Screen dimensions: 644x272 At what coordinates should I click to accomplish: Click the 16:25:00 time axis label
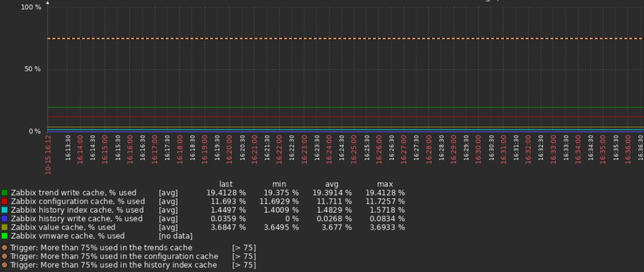[x=354, y=149]
